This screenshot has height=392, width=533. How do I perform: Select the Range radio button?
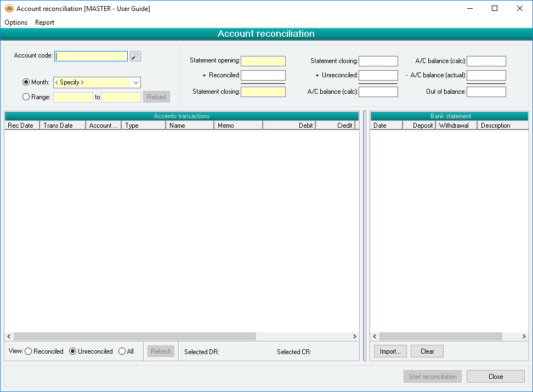click(26, 97)
